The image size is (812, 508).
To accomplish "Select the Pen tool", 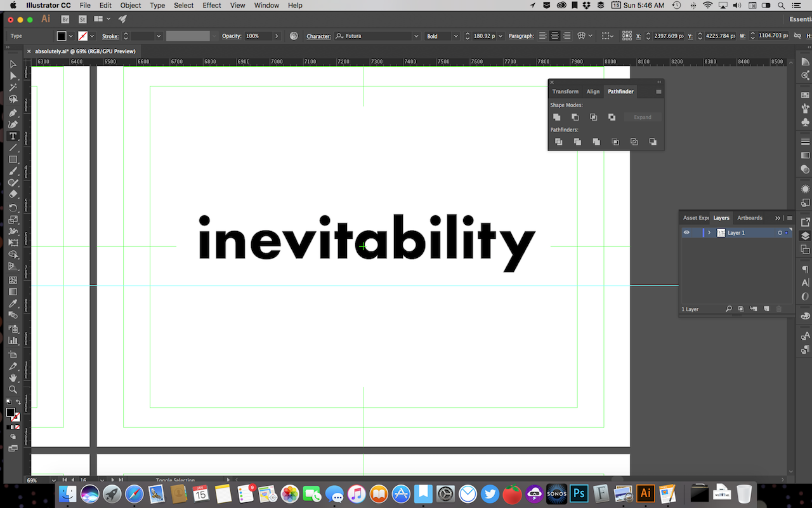I will pos(13,112).
